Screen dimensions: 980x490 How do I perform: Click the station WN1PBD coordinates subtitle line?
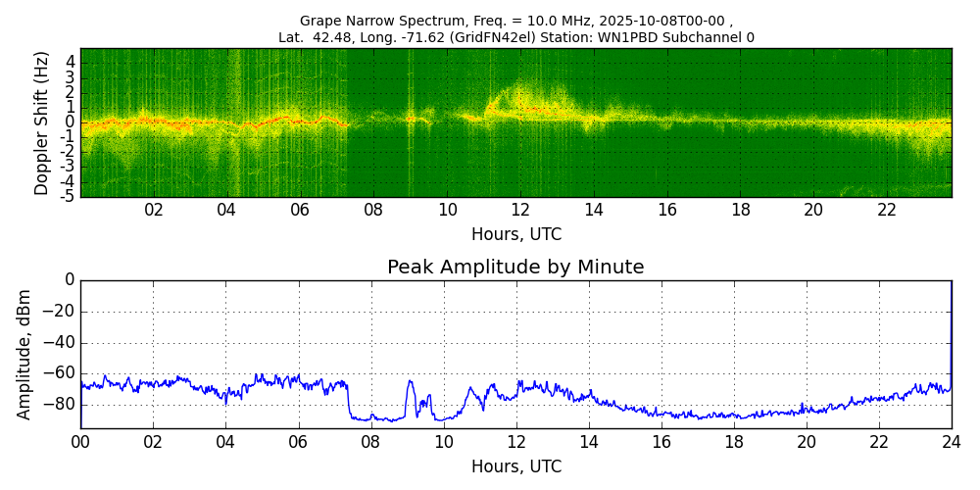click(x=515, y=37)
